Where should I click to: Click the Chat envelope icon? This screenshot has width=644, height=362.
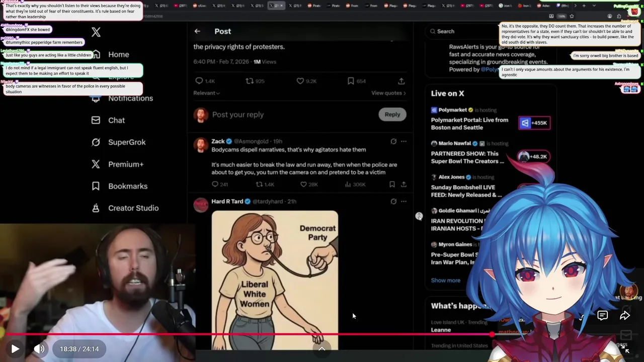96,120
